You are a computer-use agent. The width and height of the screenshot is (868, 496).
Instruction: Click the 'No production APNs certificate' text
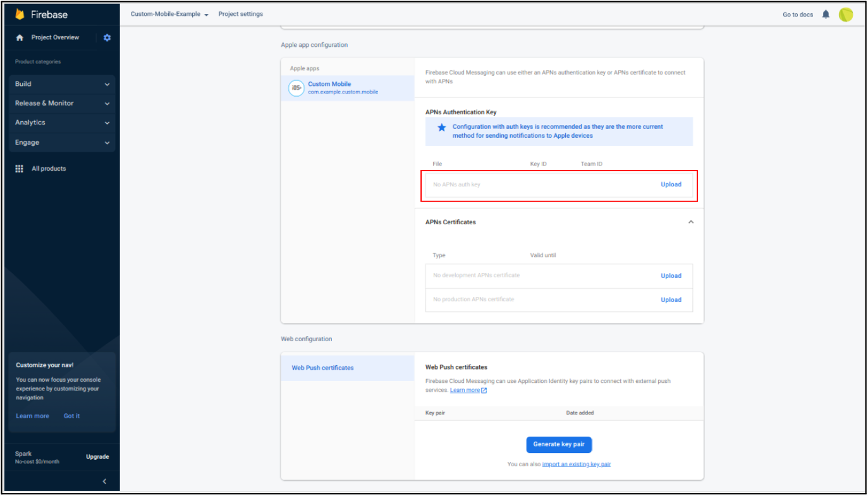(474, 299)
